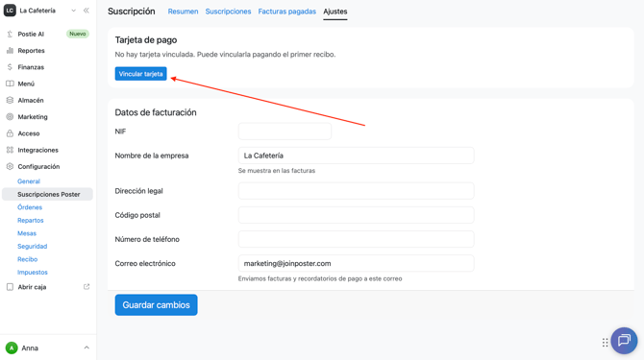The height and width of the screenshot is (360, 644).
Task: Open the Integraciones grid icon
Action: [x=10, y=150]
